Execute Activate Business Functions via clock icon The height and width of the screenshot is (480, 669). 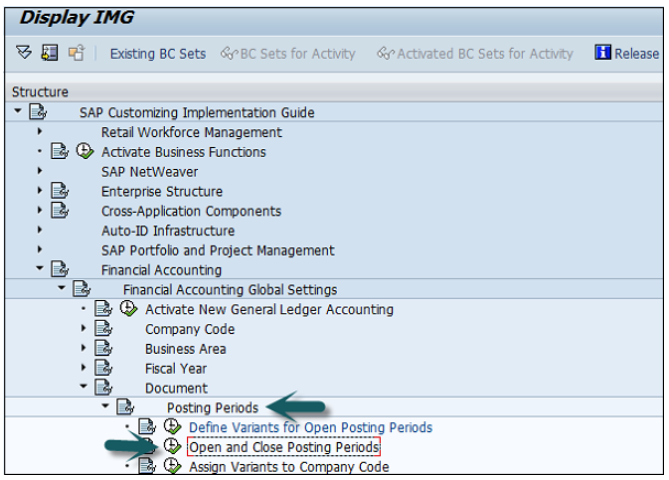coord(85,152)
